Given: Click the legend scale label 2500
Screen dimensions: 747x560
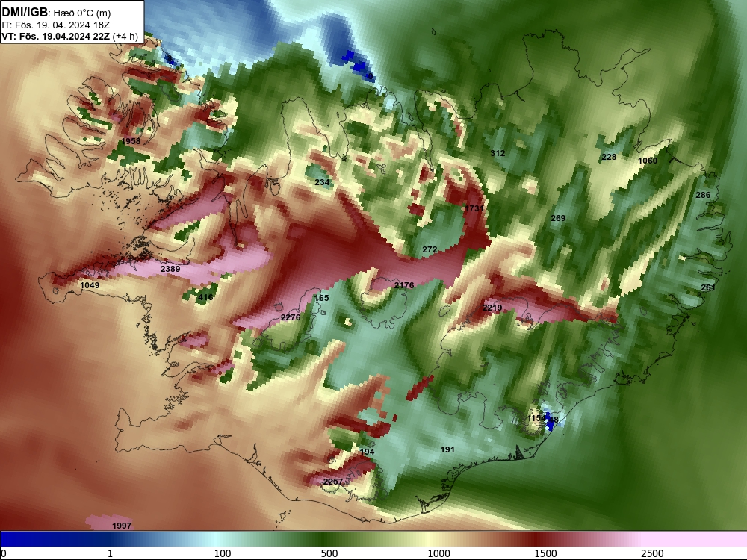Looking at the screenshot, I should 652,553.
